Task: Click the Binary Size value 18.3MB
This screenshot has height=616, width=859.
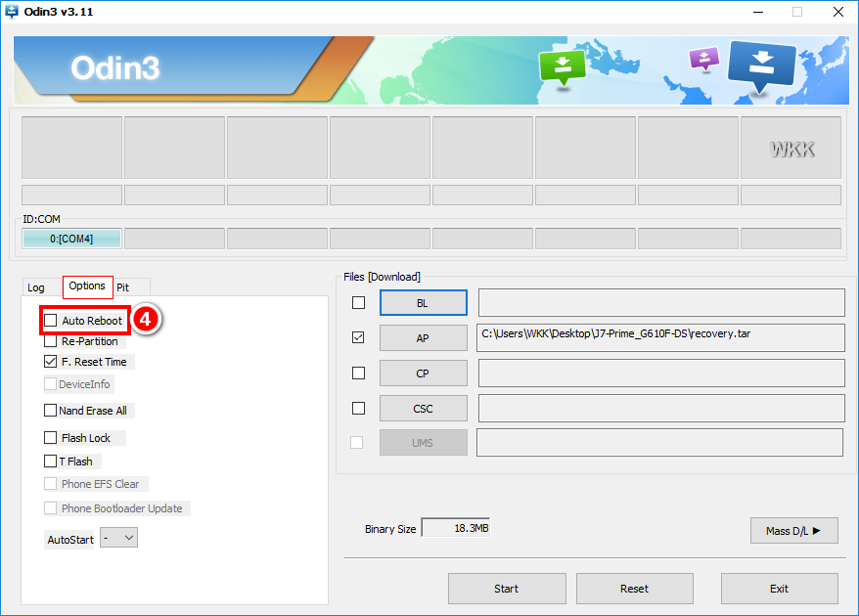Action: (456, 528)
